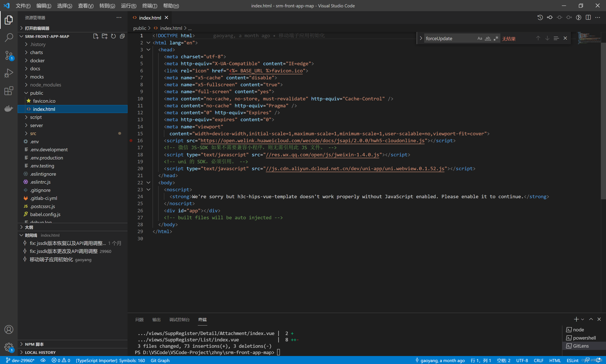The image size is (606, 364).
Task: Open file history from editor toolbar
Action: [x=540, y=17]
